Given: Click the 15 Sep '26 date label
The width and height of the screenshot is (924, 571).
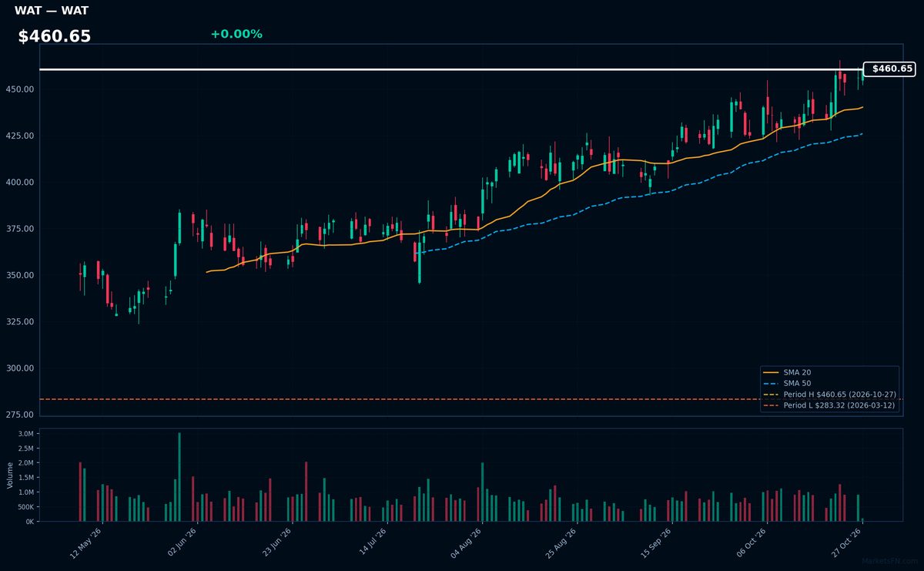Looking at the screenshot, I should [657, 542].
